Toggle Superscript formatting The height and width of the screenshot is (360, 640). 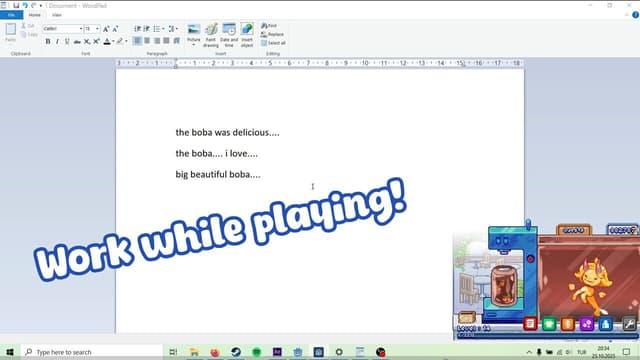coord(96,41)
